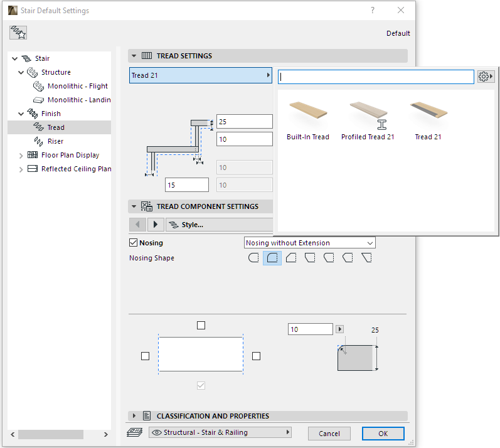
Task: Select the pointed nosing shape
Action: 348,258
